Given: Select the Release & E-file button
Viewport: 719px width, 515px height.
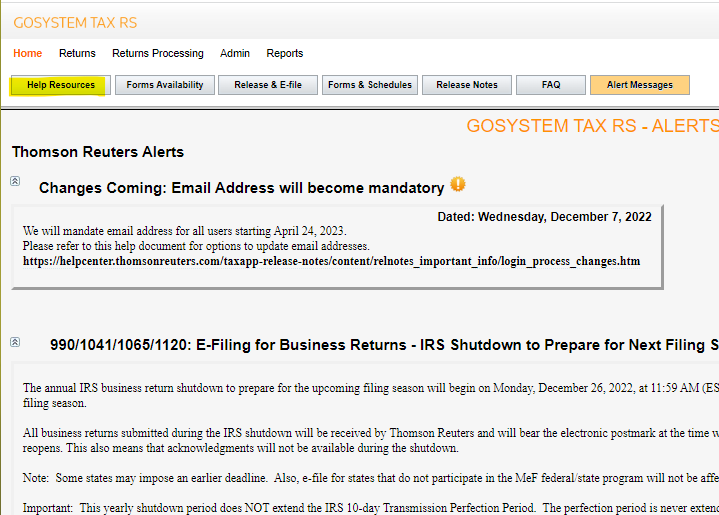Looking at the screenshot, I should (268, 85).
